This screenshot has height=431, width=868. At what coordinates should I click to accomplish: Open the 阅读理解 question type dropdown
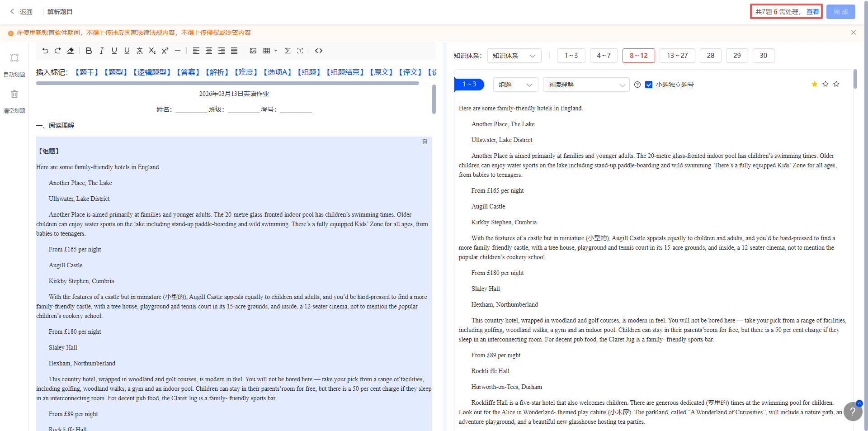(x=586, y=85)
